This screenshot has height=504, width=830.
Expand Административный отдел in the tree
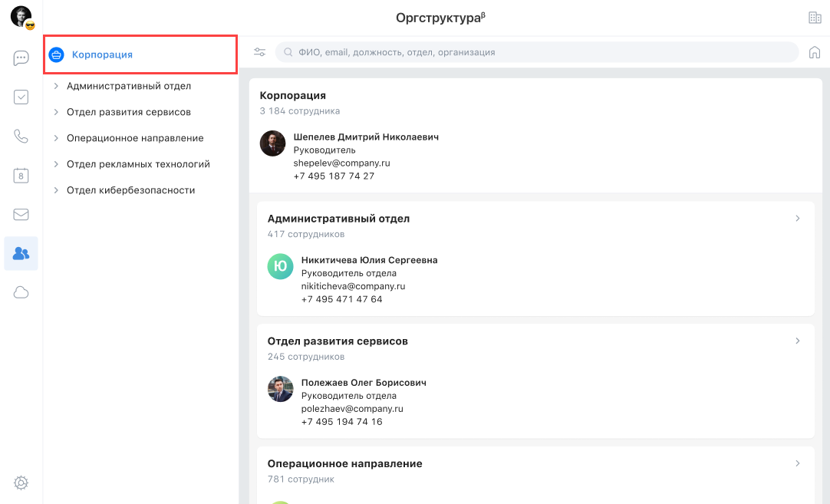[x=57, y=87]
